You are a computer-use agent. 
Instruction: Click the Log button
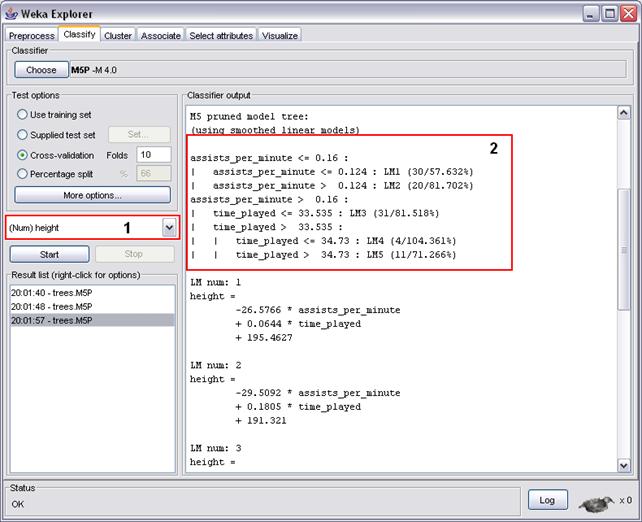[547, 499]
